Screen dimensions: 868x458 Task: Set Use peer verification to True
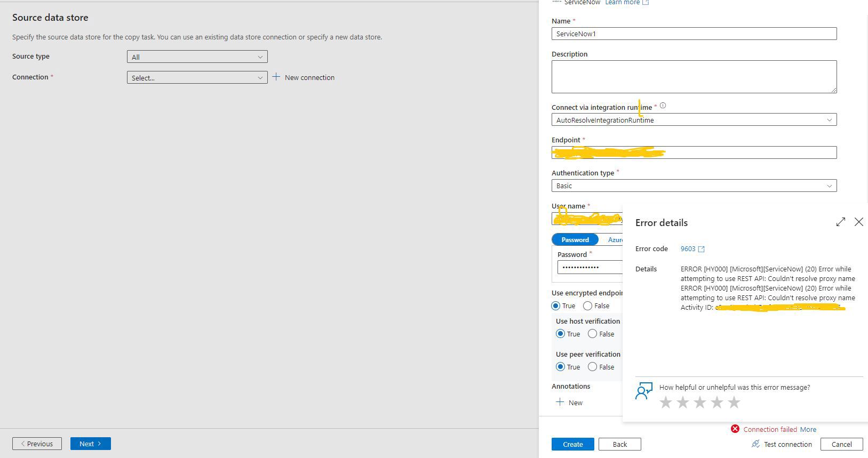coord(560,367)
